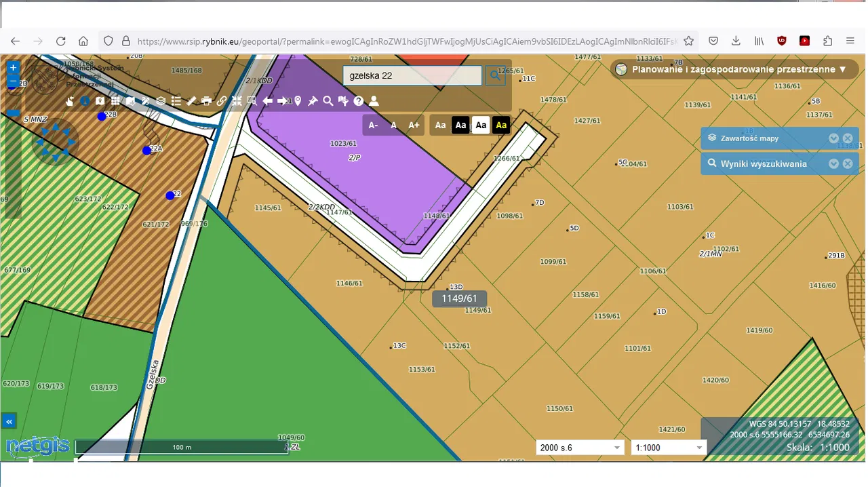868x487 pixels.
Task: Open the 2000 s.6 coordinate system dropdown
Action: tap(579, 448)
